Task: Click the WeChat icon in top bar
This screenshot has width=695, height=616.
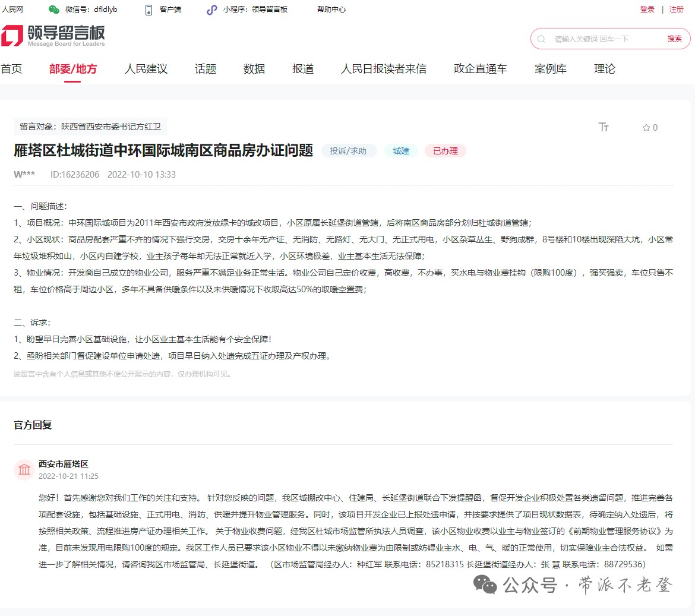Action: (54, 10)
